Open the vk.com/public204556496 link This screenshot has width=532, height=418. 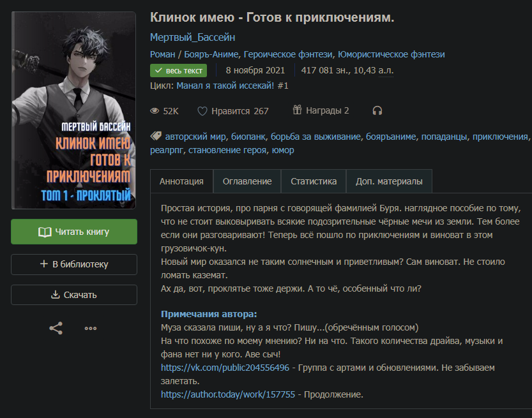pyautogui.click(x=225, y=368)
